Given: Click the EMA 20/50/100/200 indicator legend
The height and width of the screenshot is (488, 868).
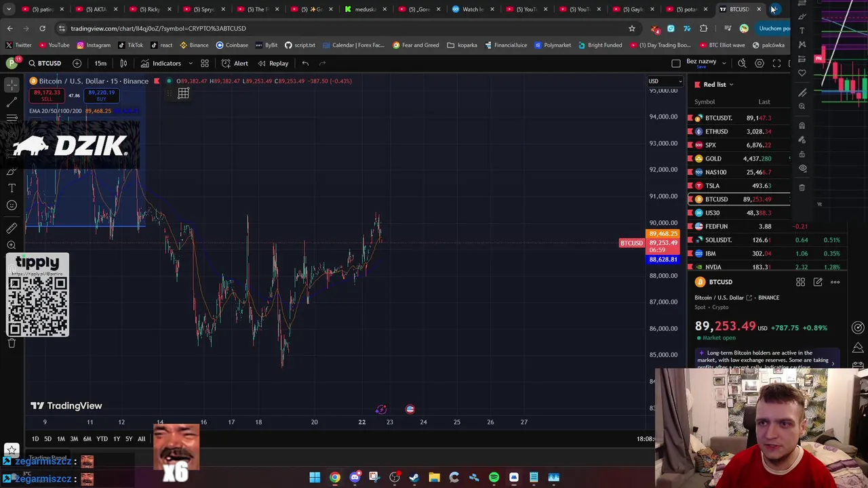Looking at the screenshot, I should 55,110.
